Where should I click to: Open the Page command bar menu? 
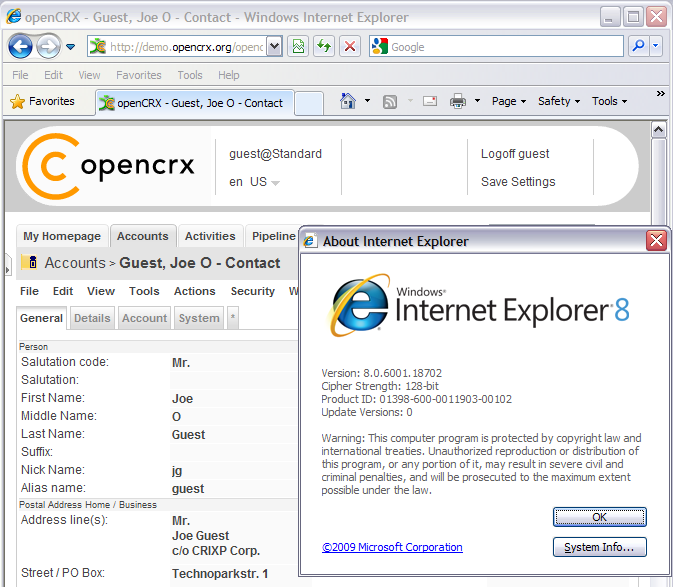pos(509,101)
